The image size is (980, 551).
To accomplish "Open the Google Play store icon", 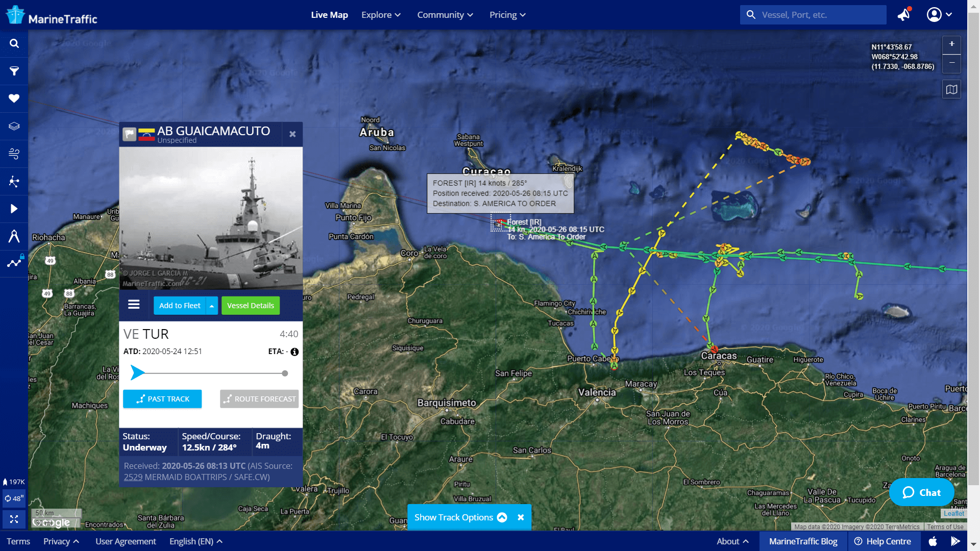I will 955,541.
